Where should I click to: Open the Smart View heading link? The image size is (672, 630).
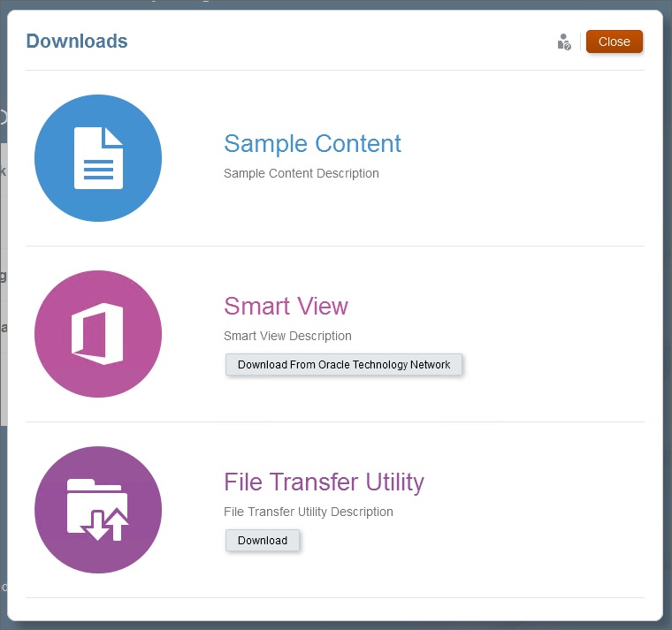286,307
